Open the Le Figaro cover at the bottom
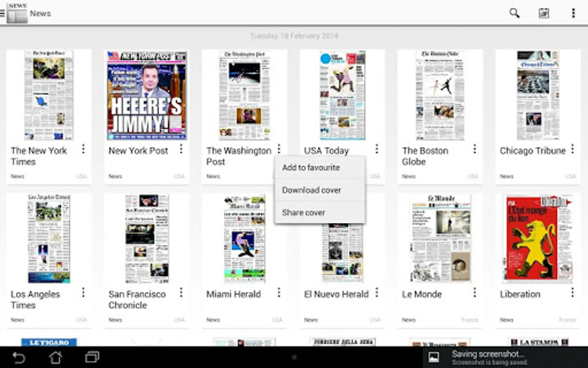Image resolution: width=588 pixels, height=368 pixels. (x=49, y=342)
